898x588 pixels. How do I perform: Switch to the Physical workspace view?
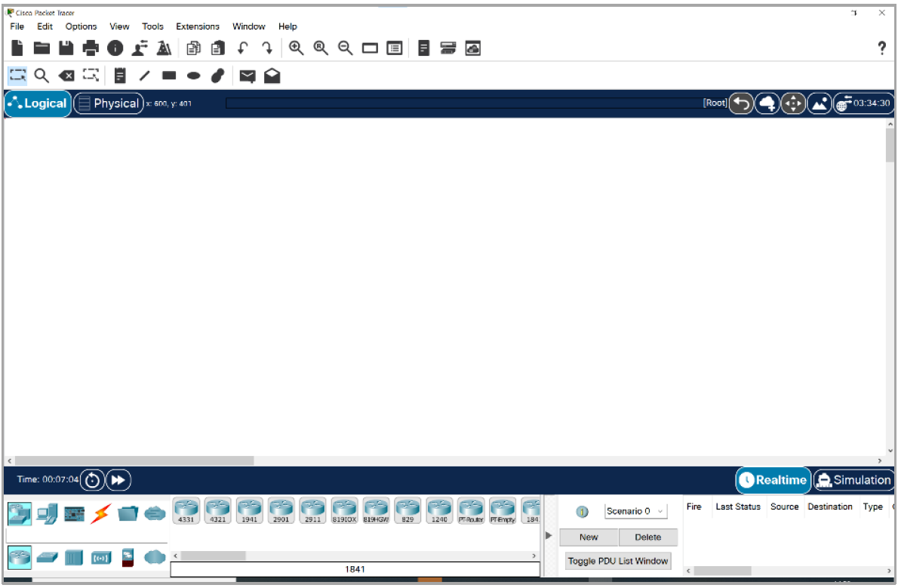pos(108,103)
